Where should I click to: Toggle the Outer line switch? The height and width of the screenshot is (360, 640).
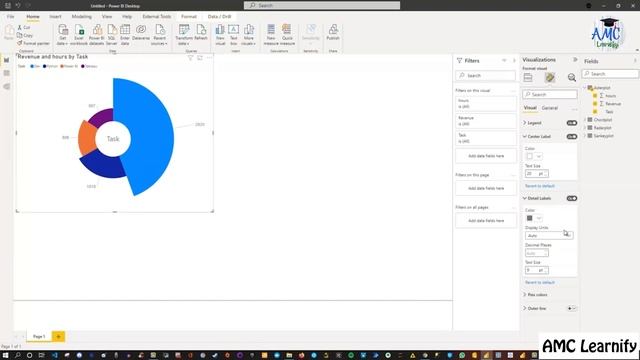572,309
